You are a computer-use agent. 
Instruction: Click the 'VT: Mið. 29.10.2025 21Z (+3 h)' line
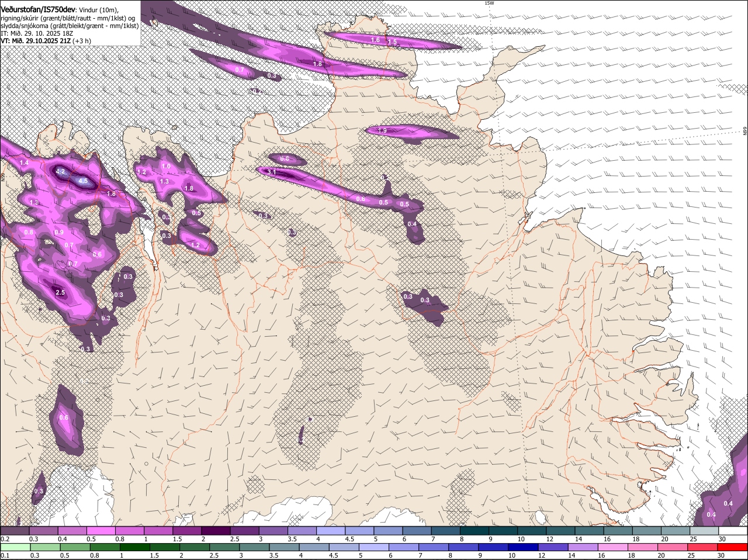[46, 41]
